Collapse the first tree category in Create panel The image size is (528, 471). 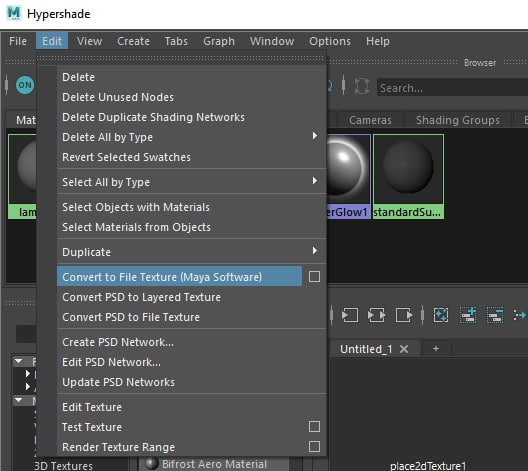click(x=19, y=361)
